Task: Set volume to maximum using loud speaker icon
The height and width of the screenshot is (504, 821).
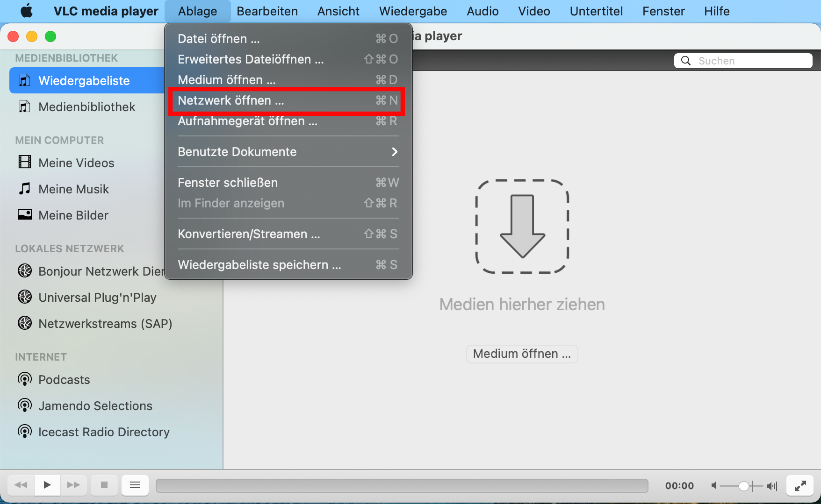Action: coord(772,486)
